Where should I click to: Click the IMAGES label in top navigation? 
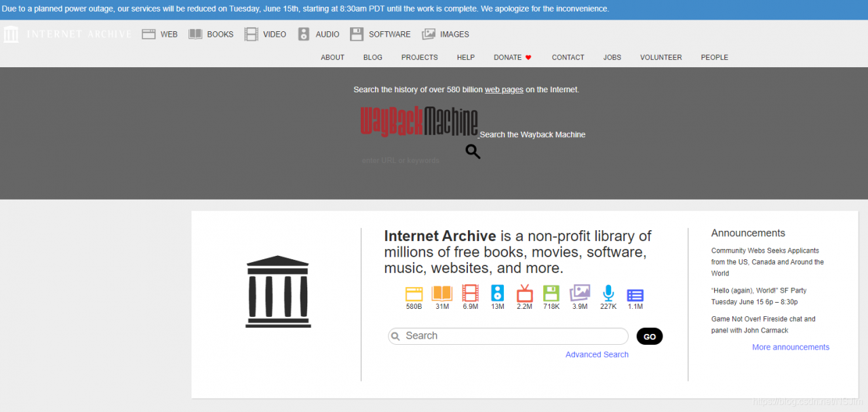coord(454,34)
